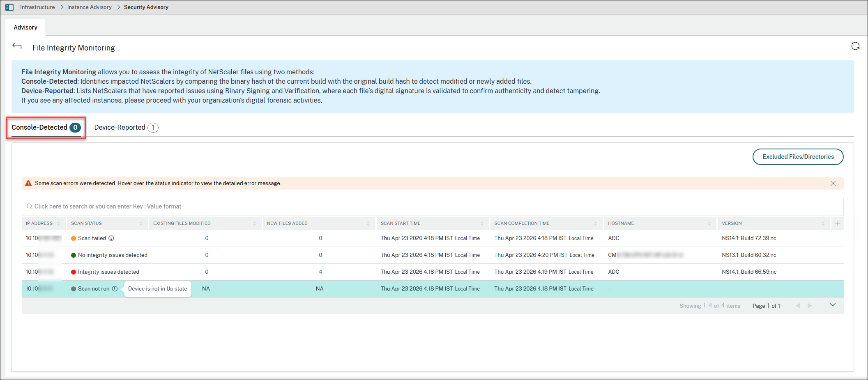Screen dimensions: 868x380
Task: Go to next page arrow
Action: 810,306
